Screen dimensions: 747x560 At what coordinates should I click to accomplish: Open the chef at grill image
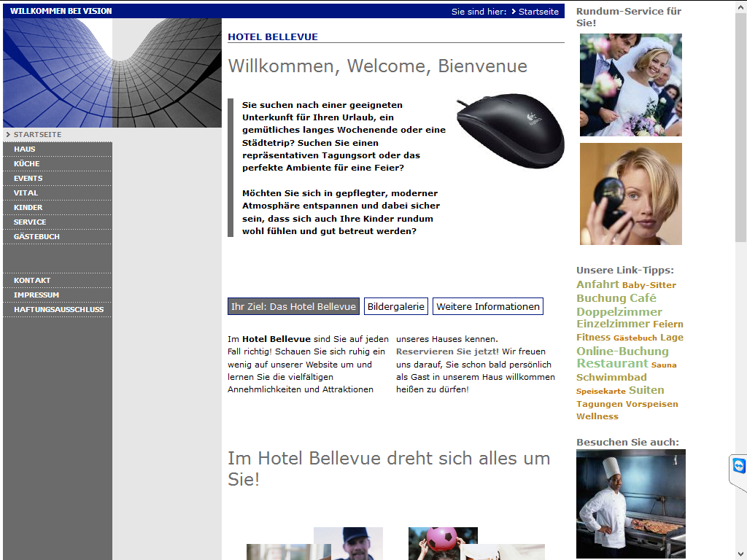[x=631, y=504]
